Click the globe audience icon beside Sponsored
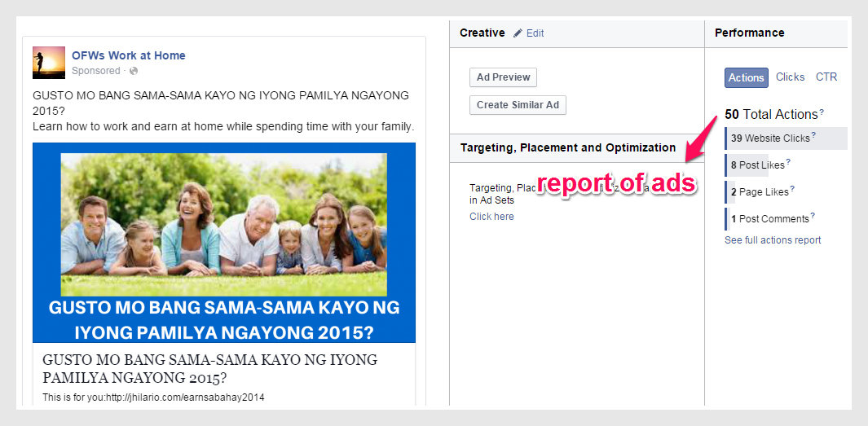The image size is (868, 426). coord(134,72)
